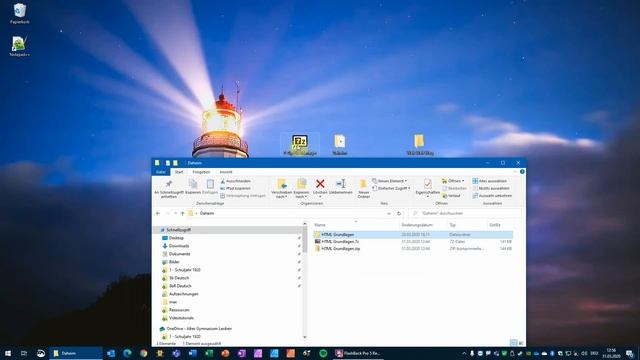Image resolution: width=640 pixels, height=360 pixels.
Task: Switch to the Freigeben ribbon tab
Action: 201,172
